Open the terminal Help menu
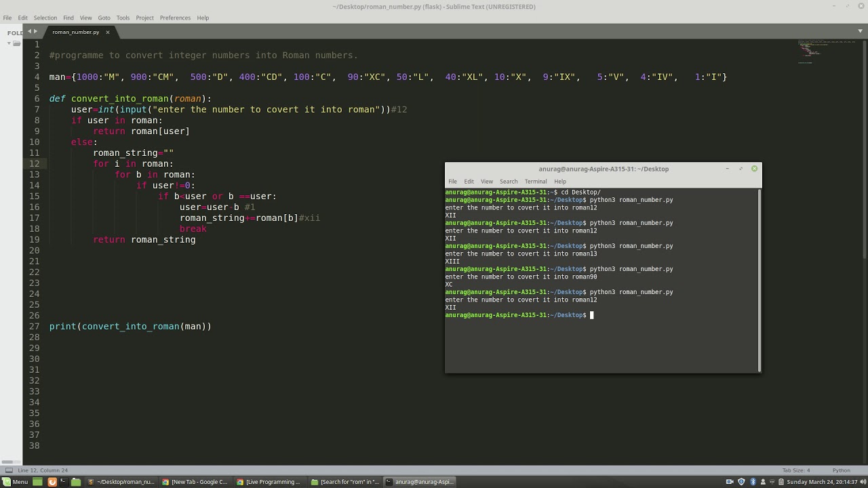The width and height of the screenshot is (868, 488). click(560, 182)
